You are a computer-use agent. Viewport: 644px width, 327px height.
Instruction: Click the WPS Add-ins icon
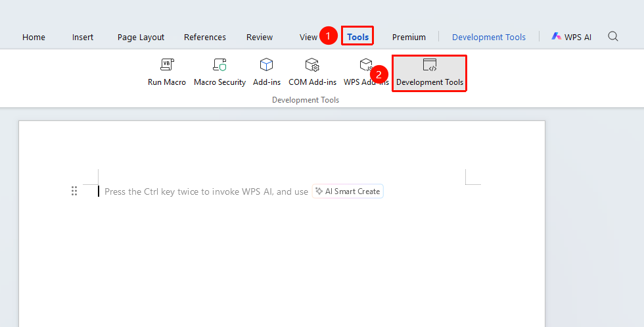[x=365, y=64]
